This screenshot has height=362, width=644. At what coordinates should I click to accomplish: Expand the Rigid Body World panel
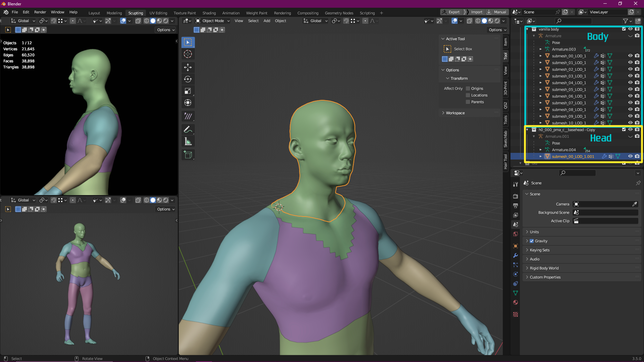point(544,268)
